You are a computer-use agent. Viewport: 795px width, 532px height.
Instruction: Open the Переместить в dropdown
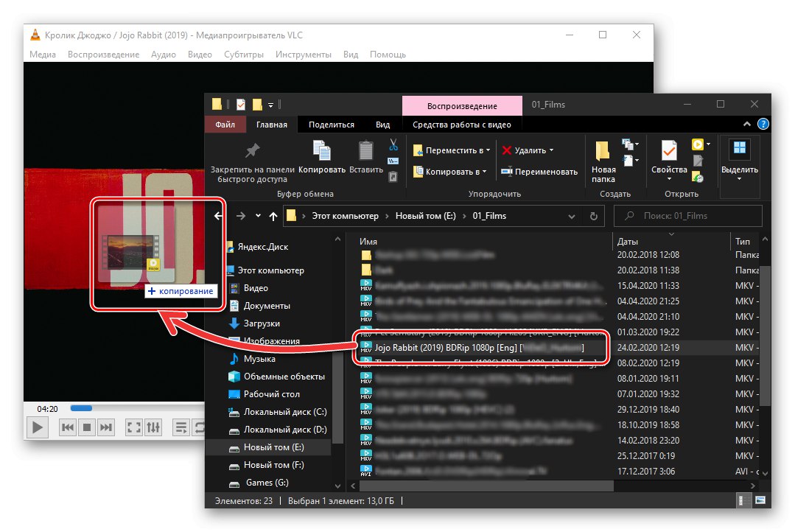coord(452,150)
